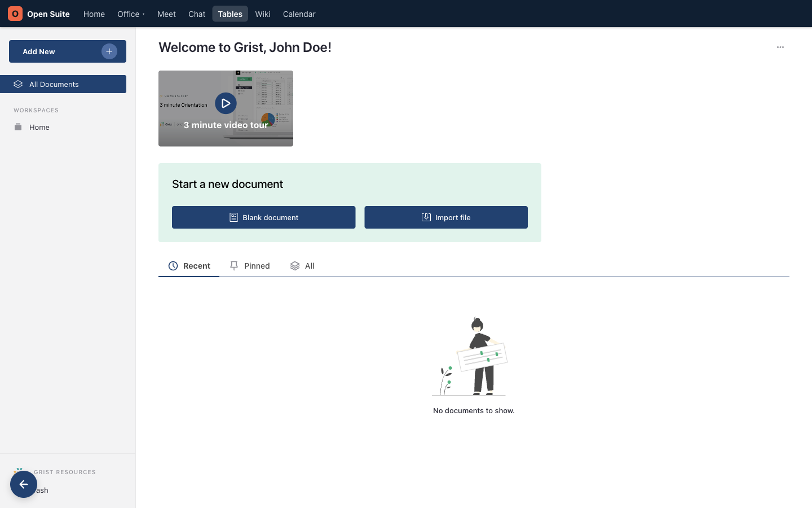Create a Blank document
Screen dimensions: 812x508
point(264,217)
